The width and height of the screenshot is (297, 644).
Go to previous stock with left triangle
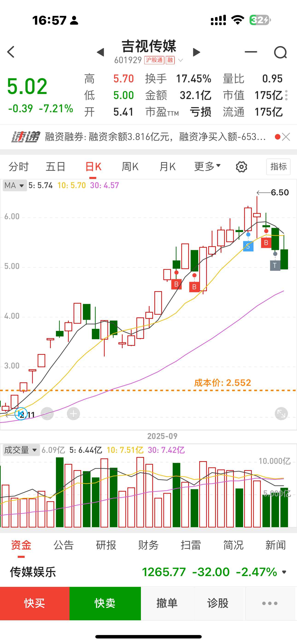101,52
